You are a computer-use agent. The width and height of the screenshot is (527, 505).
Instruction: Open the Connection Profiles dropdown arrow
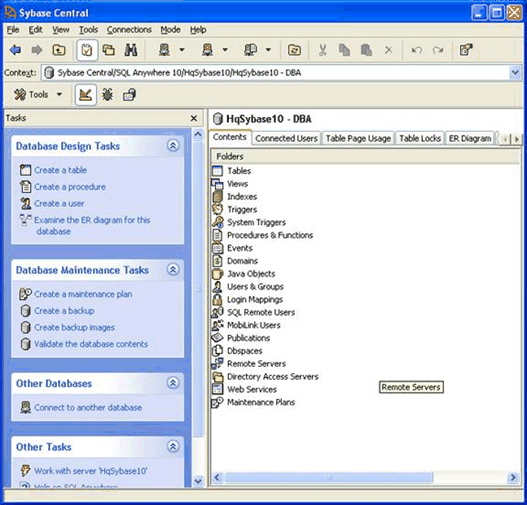268,50
